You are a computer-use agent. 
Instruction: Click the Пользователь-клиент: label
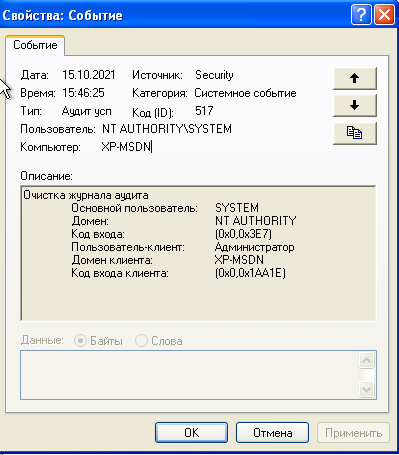[128, 247]
